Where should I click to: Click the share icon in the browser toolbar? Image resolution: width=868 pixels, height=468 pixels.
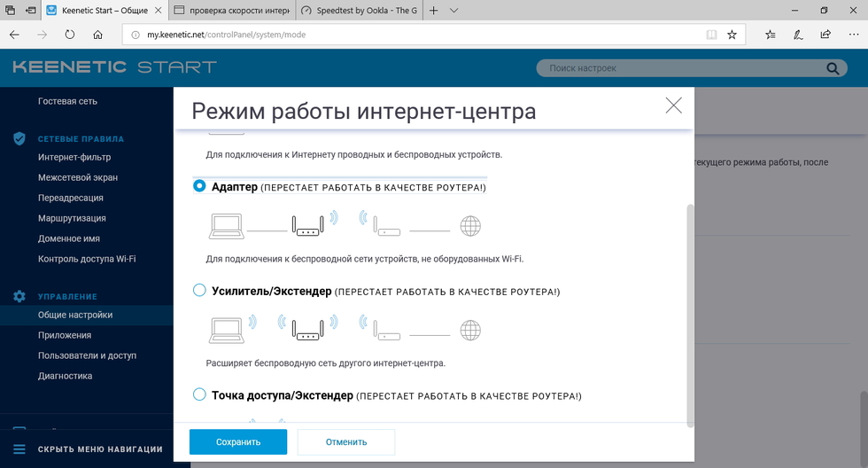(825, 35)
